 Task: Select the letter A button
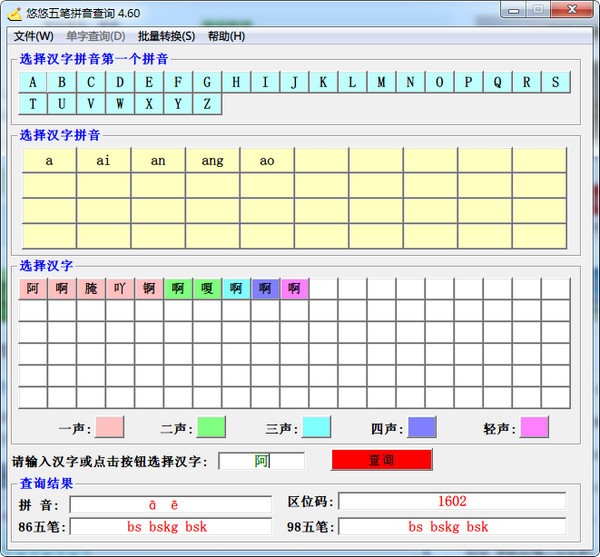tap(33, 82)
